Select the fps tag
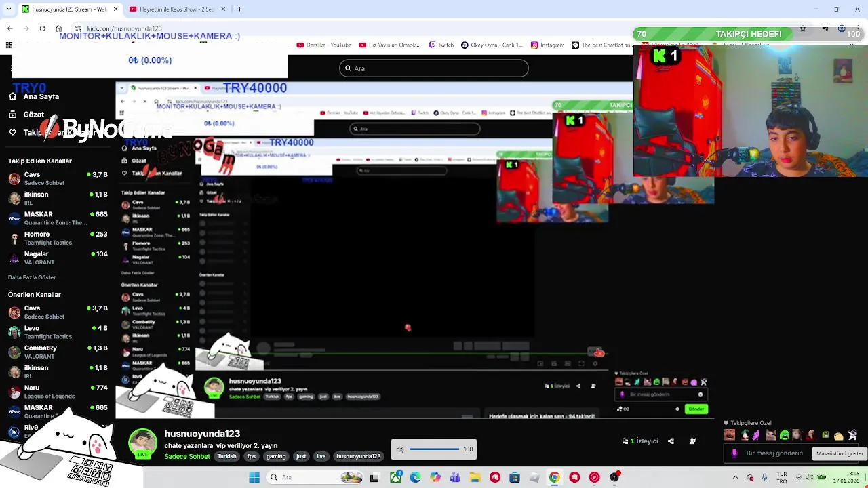868x488 pixels. pos(252,456)
